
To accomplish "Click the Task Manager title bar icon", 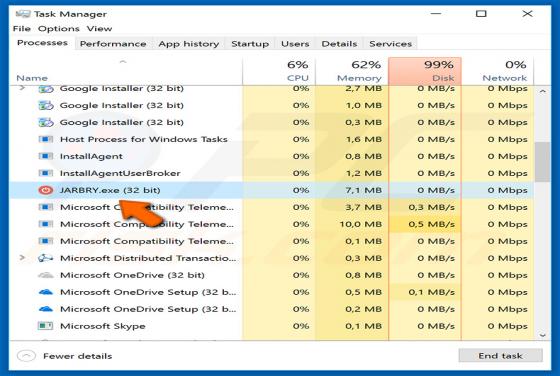I will (23, 14).
